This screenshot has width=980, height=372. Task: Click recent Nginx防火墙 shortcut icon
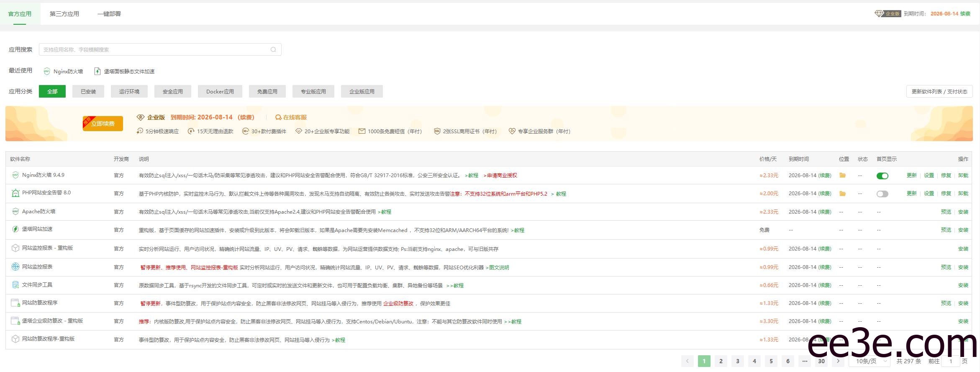[x=47, y=71]
